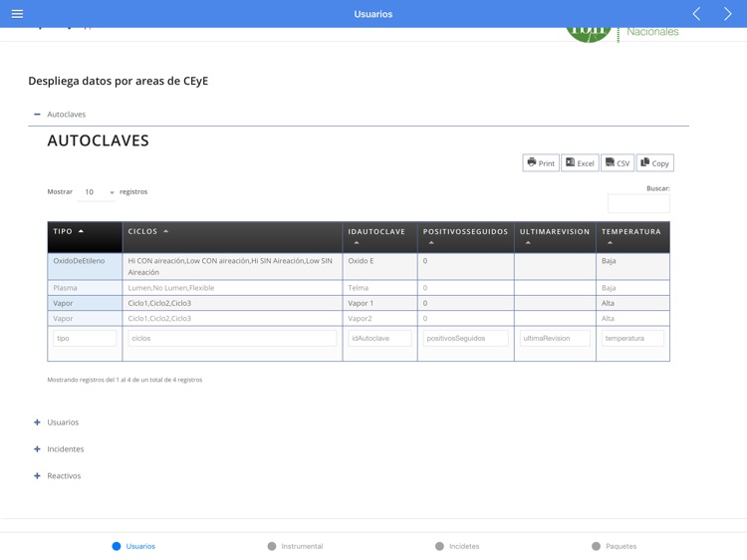
Task: Go to next page arrow
Action: click(727, 14)
